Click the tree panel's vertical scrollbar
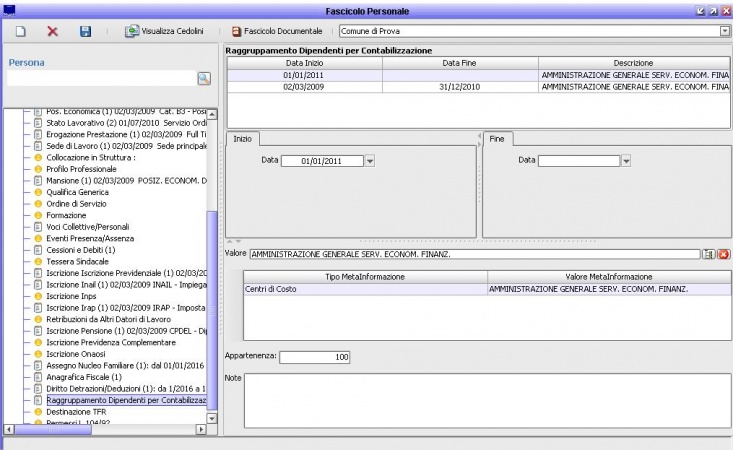Viewport: 733px width, 450px height. click(210, 300)
